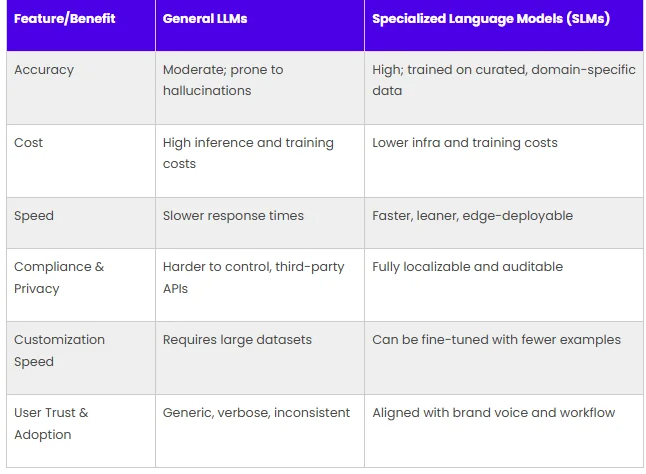Select 'Slower response times' cell

coord(233,216)
